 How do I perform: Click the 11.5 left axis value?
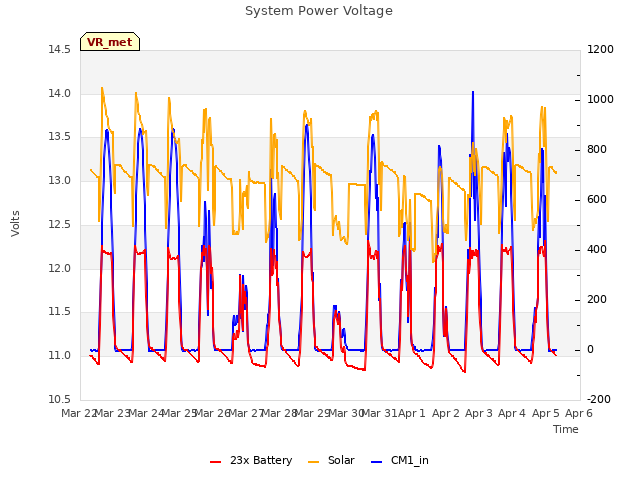pos(60,312)
